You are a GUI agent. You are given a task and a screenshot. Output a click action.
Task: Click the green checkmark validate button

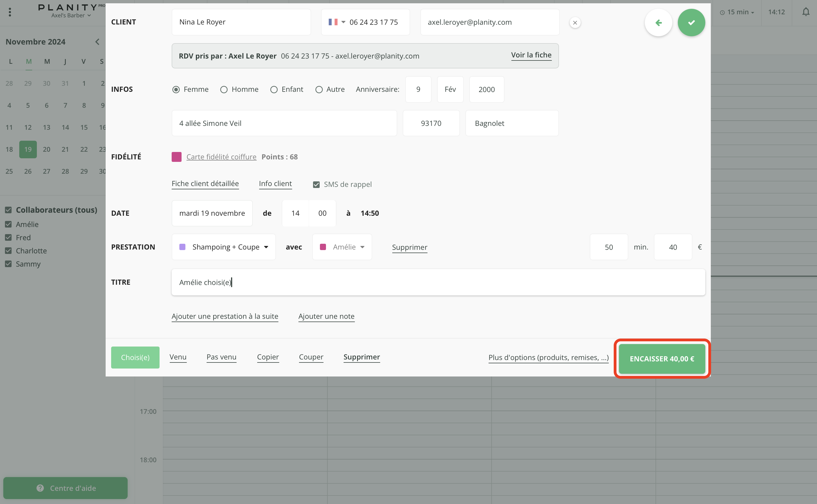click(691, 23)
